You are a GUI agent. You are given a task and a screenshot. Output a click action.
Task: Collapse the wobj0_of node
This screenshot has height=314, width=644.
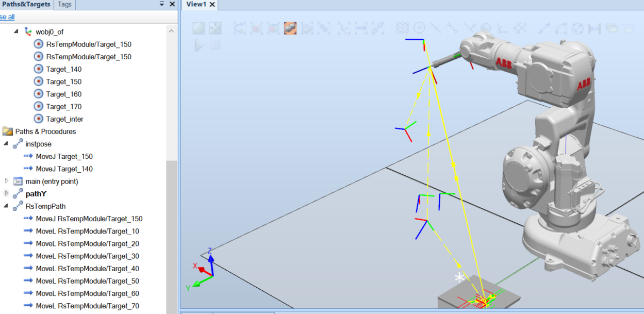tap(15, 32)
